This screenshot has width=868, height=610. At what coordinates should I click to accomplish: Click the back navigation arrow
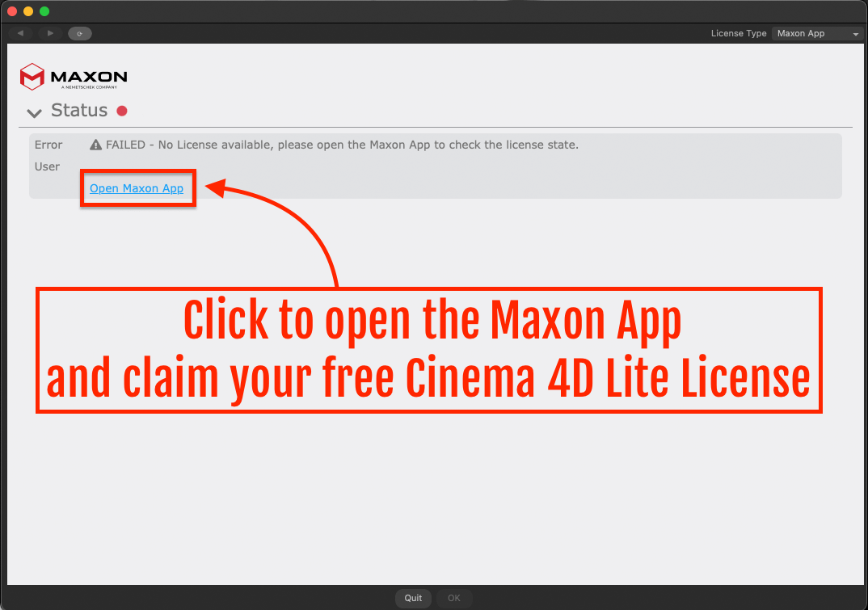19,33
